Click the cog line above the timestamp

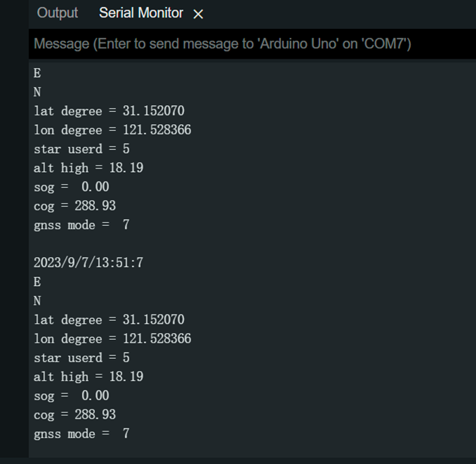75,206
